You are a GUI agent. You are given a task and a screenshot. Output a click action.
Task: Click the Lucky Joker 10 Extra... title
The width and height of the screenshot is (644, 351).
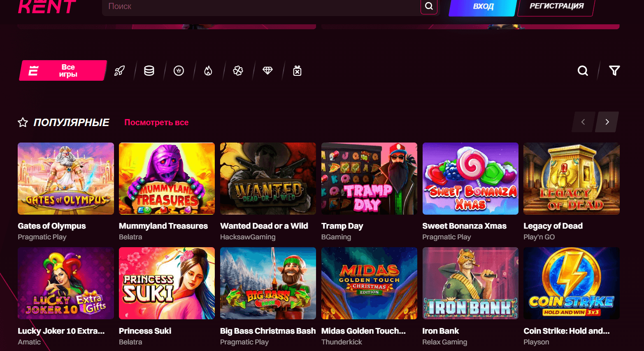(x=61, y=331)
